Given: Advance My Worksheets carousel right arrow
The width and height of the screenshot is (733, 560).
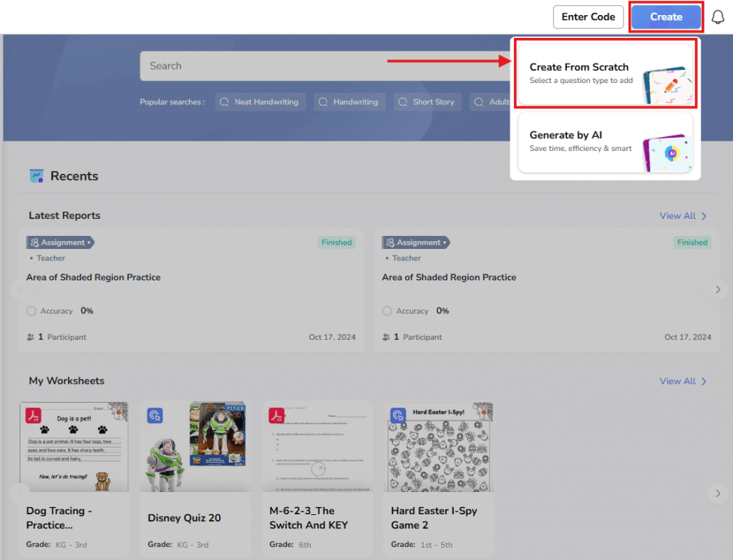Looking at the screenshot, I should tap(717, 493).
